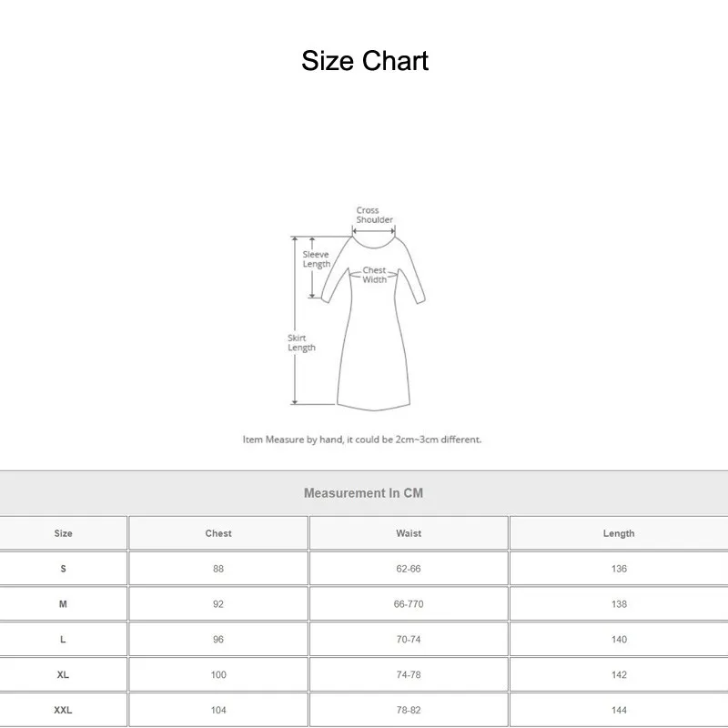Image resolution: width=728 pixels, height=728 pixels.
Task: Click the Size Chart title
Action: tap(364, 61)
